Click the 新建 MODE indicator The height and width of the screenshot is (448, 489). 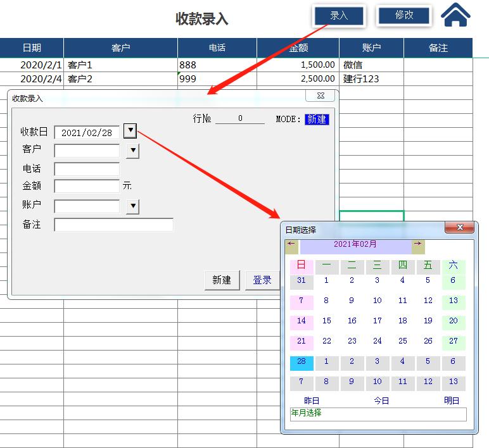coord(317,120)
